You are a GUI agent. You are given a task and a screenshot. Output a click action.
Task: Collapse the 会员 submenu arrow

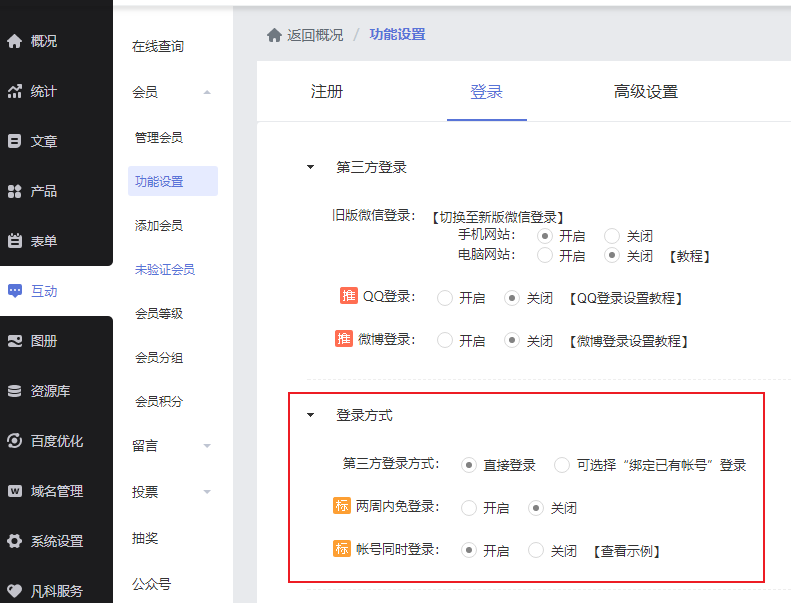coord(207,92)
